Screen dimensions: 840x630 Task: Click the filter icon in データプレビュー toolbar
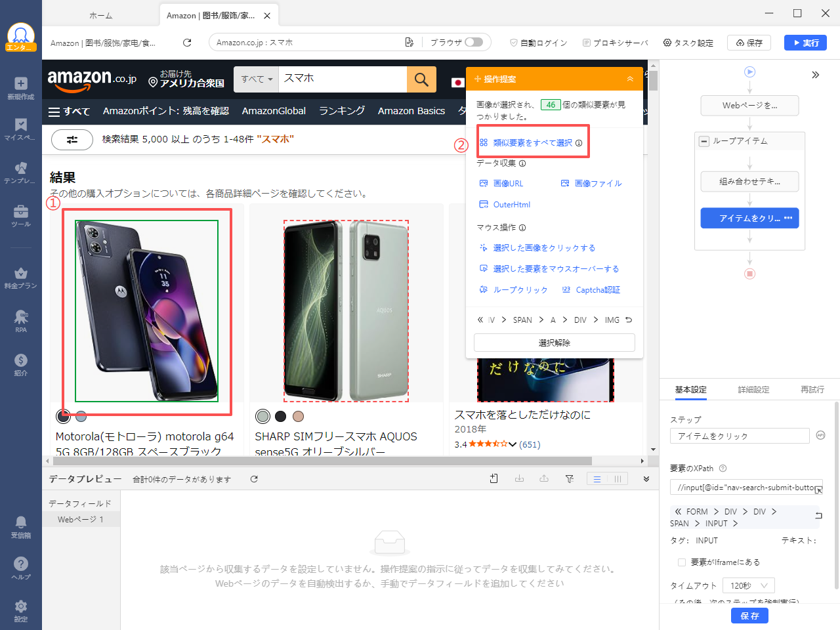tap(569, 478)
